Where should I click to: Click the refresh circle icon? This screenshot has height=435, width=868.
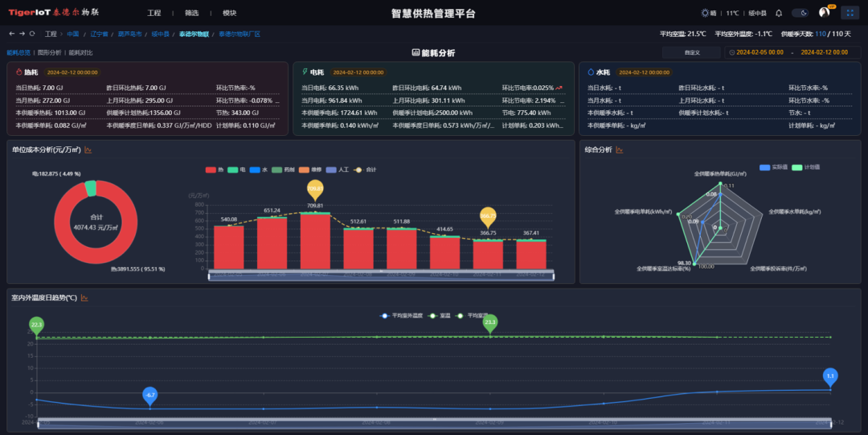click(32, 34)
